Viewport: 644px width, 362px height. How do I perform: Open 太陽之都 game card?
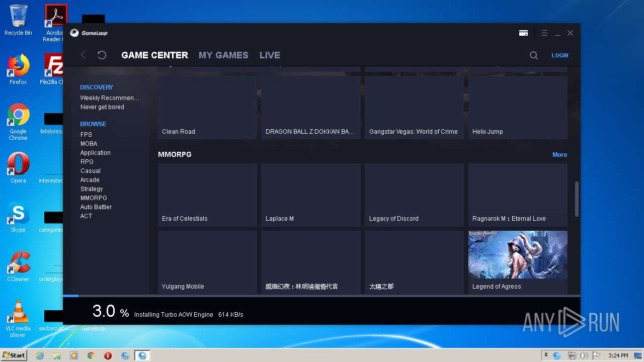[414, 262]
